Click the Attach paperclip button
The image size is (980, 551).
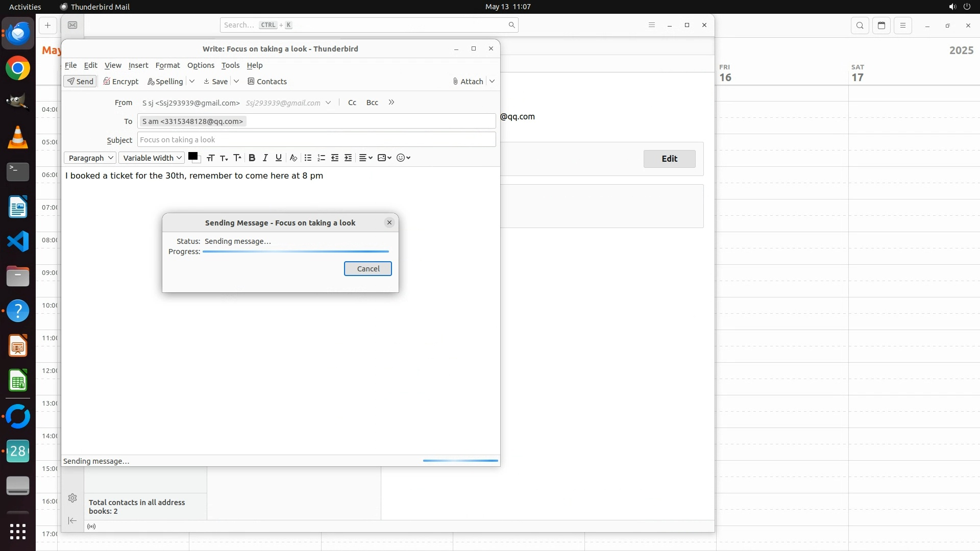point(468,82)
